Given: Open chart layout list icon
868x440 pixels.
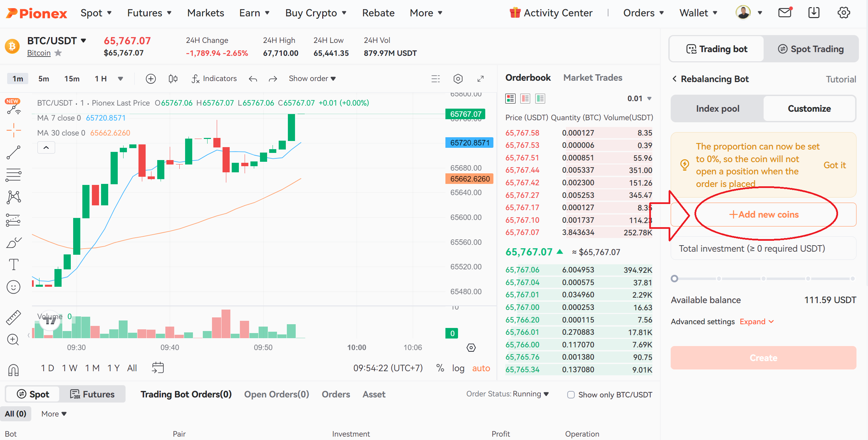Looking at the screenshot, I should (436, 79).
